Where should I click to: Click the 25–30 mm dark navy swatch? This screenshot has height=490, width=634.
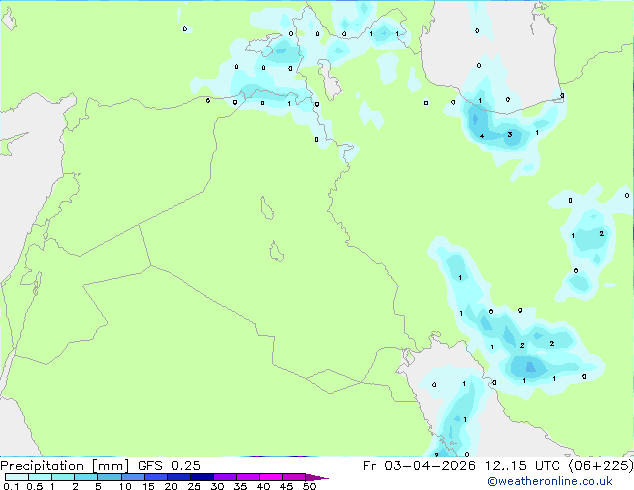pos(202,477)
